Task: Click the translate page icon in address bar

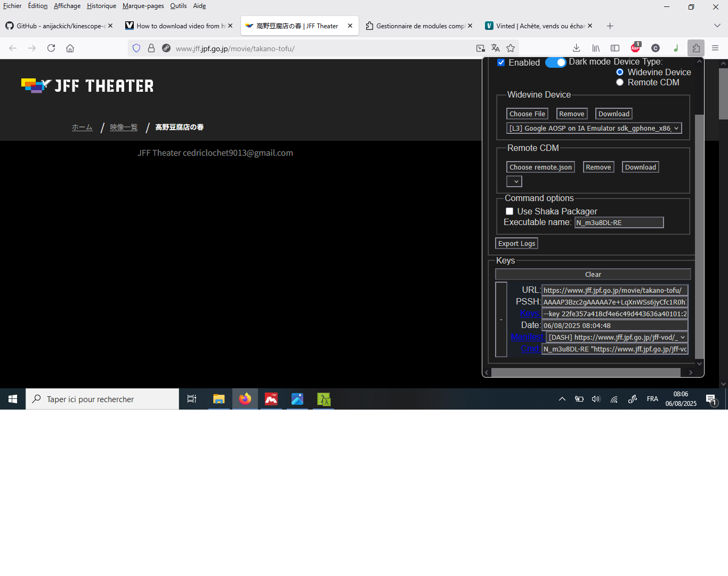Action: [496, 48]
